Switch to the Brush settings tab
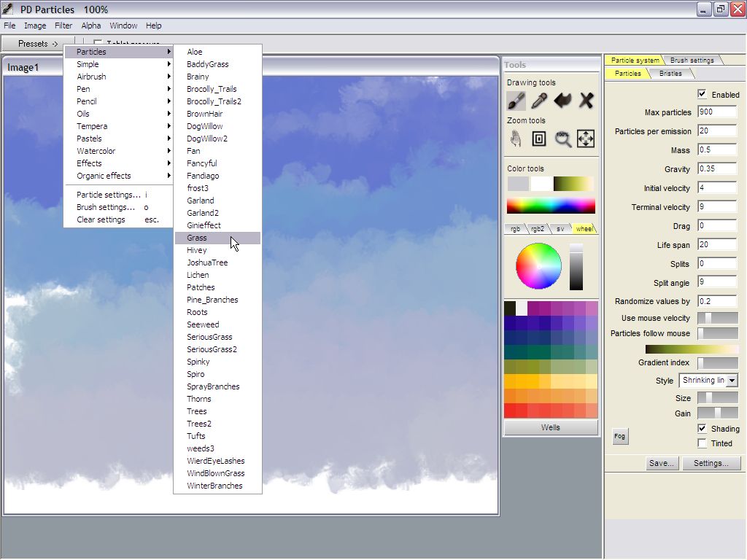The height and width of the screenshot is (560, 747). tap(692, 61)
